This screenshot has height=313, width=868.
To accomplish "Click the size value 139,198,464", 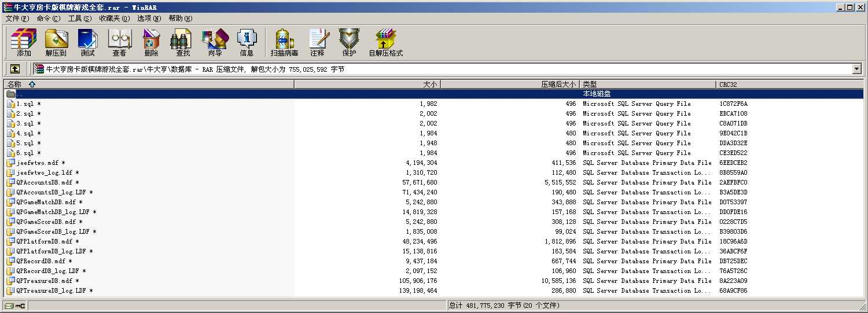I will (418, 291).
